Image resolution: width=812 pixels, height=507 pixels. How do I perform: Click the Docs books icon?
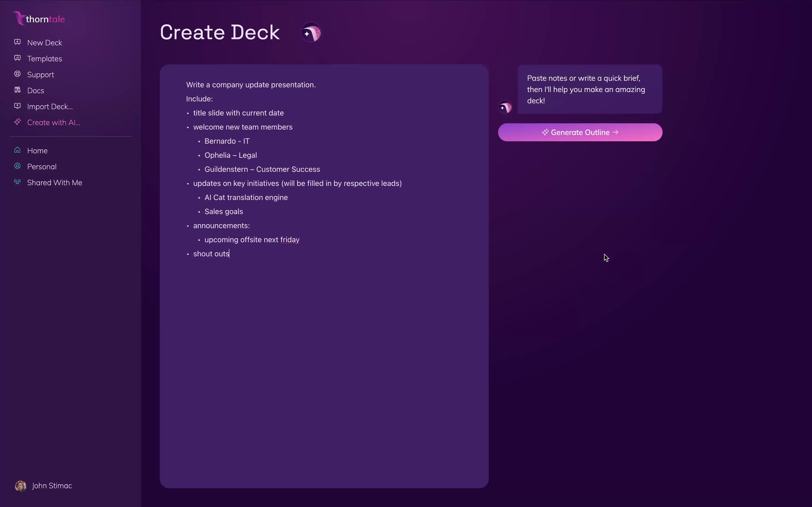pyautogui.click(x=17, y=90)
